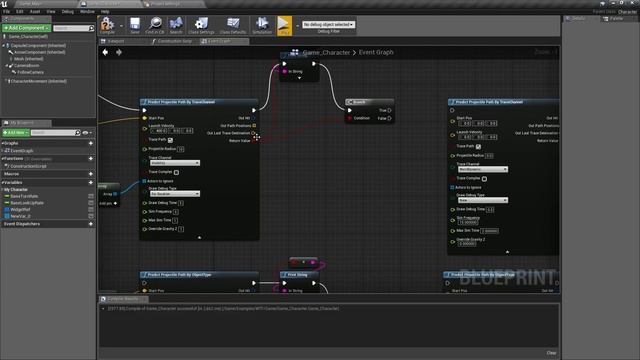Click the yellow Play button
The height and width of the screenshot is (360, 640).
[x=284, y=25]
